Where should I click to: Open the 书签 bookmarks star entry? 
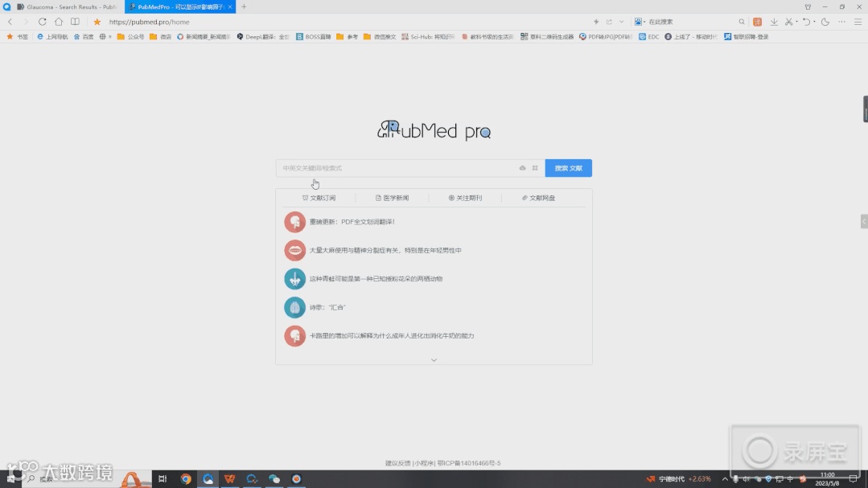point(17,36)
